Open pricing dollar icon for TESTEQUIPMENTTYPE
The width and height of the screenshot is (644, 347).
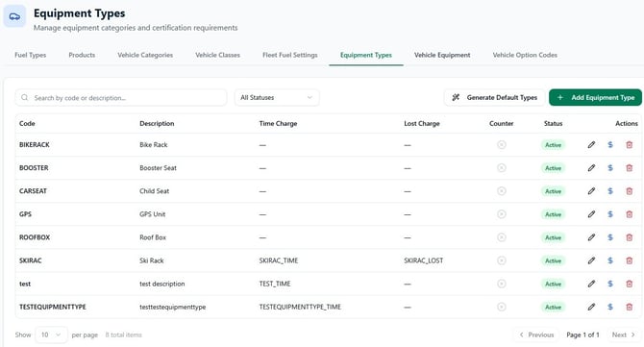pyautogui.click(x=610, y=307)
